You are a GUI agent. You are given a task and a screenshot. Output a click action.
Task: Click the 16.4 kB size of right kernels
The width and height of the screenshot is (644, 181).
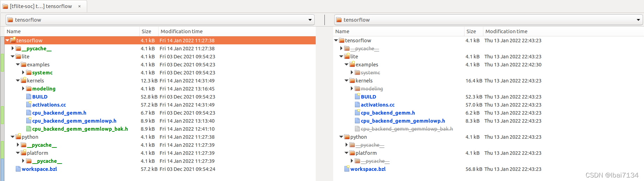click(474, 80)
